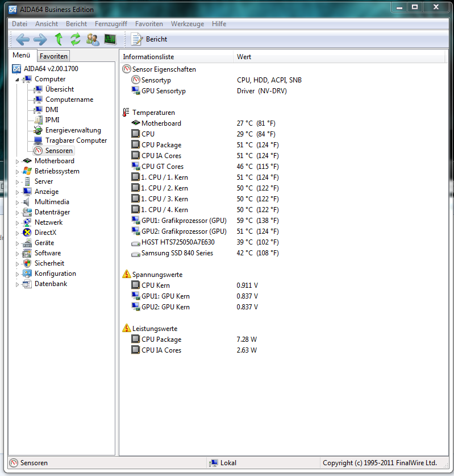
Task: Expand the Server tree node
Action: pos(17,182)
